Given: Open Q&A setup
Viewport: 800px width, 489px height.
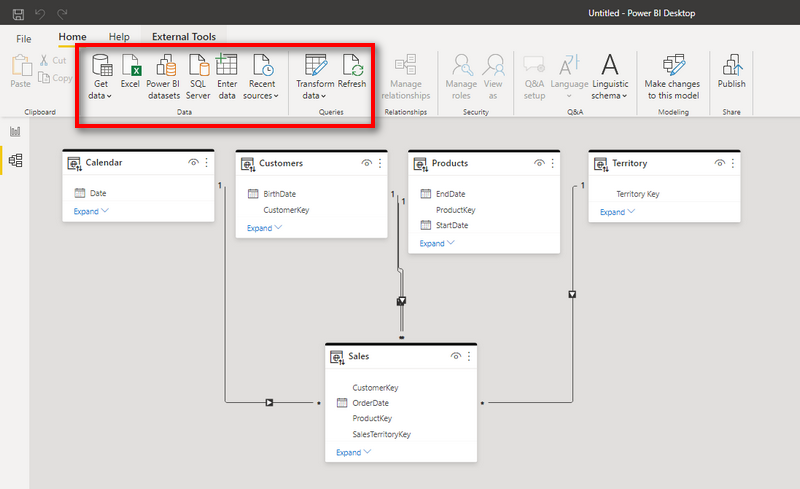Looking at the screenshot, I should (534, 77).
